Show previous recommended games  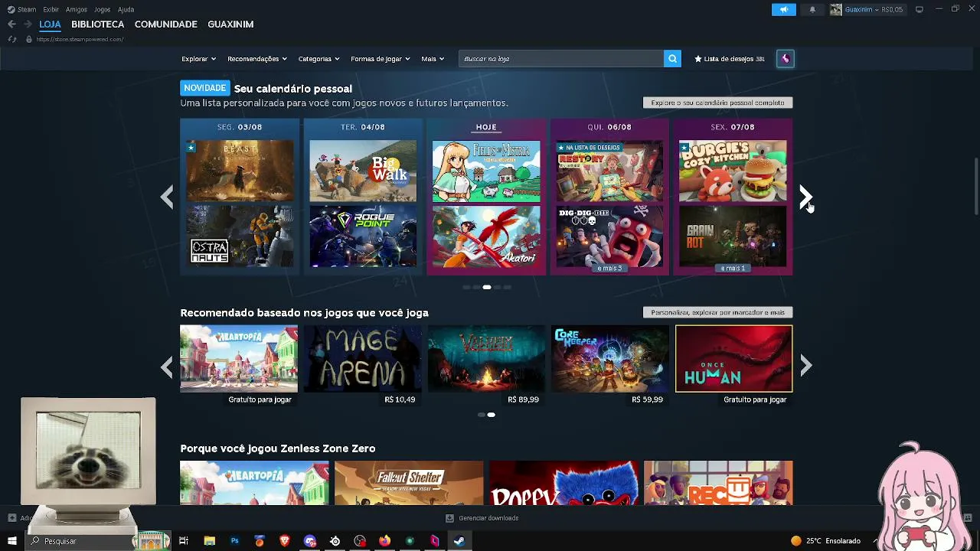167,367
